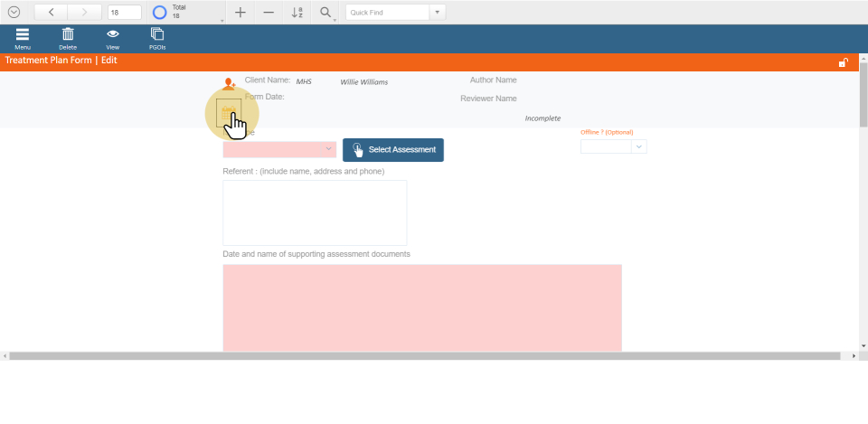Toggle the View eye icon
Image resolution: width=868 pixels, height=424 pixels.
113,34
